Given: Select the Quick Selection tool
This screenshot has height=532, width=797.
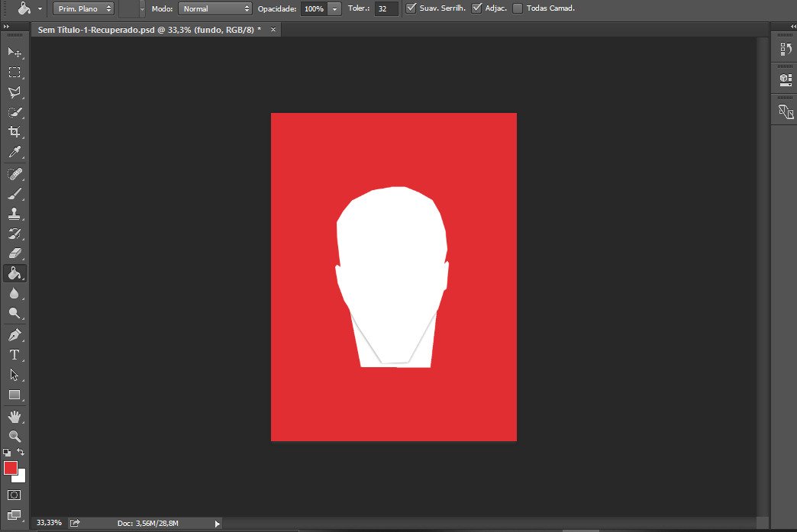Looking at the screenshot, I should point(15,111).
